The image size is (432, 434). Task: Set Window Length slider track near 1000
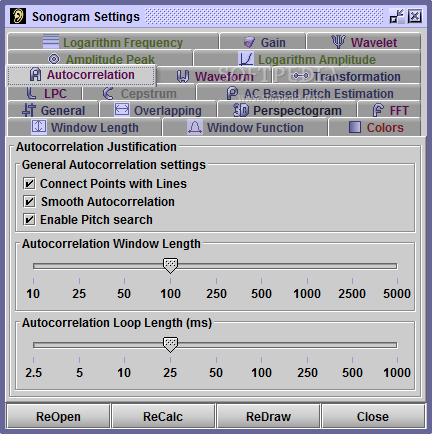[x=307, y=266]
